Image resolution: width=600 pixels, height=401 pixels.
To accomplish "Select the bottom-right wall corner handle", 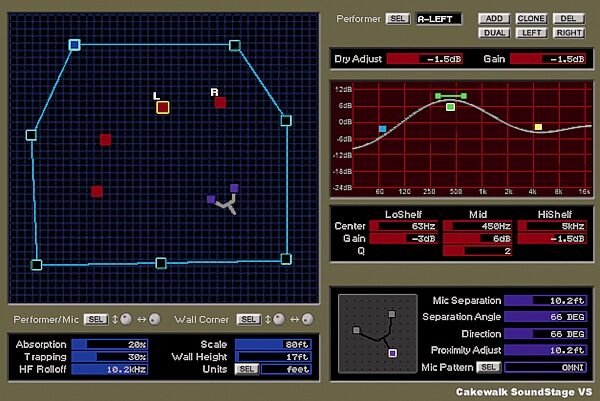I will [286, 259].
